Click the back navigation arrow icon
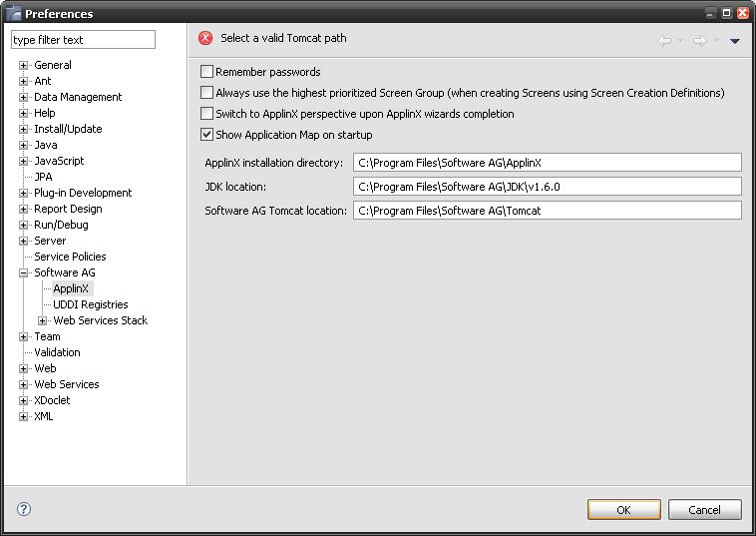Image resolution: width=756 pixels, height=536 pixels. click(x=665, y=41)
